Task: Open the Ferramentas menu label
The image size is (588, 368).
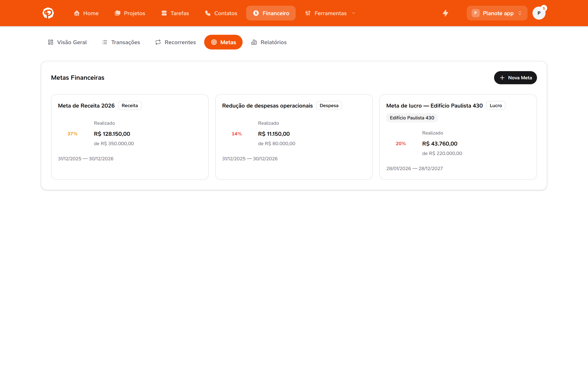Action: (331, 13)
